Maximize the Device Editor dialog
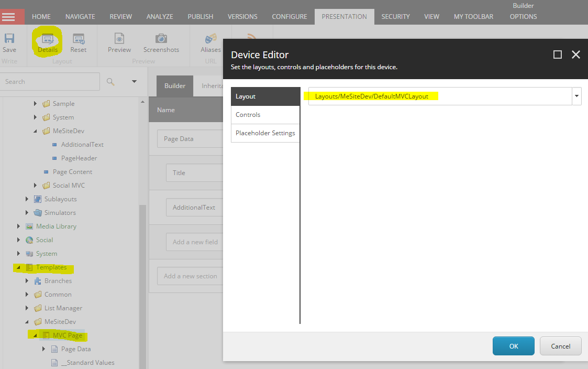This screenshot has height=369, width=588. click(558, 55)
